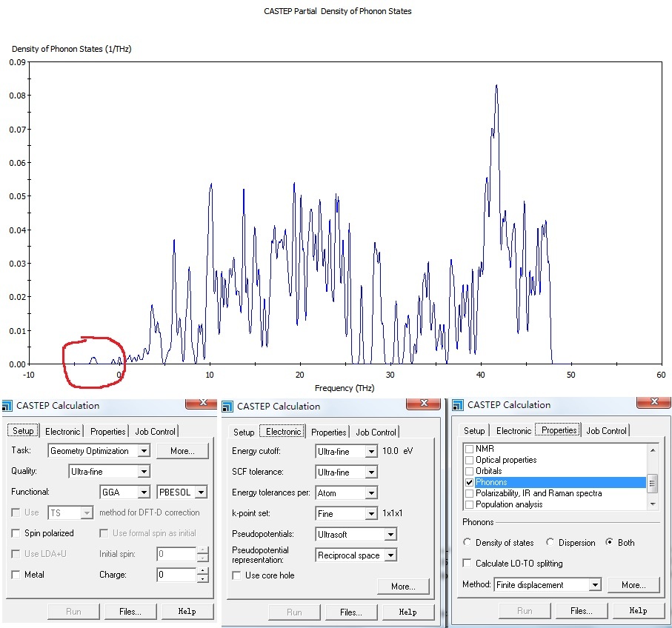Expand the k-point set dropdown set to Fine
Viewport: 672px width, 628px height.
[x=371, y=514]
